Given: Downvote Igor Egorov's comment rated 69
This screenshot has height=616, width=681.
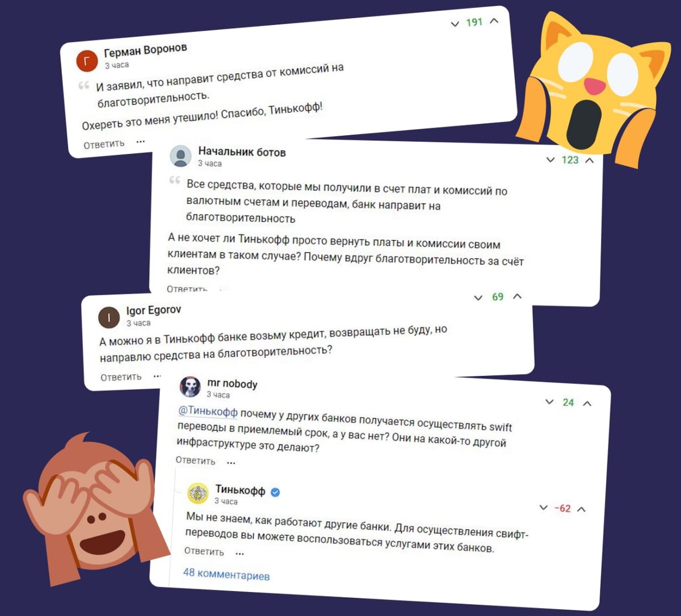Looking at the screenshot, I should [x=478, y=297].
